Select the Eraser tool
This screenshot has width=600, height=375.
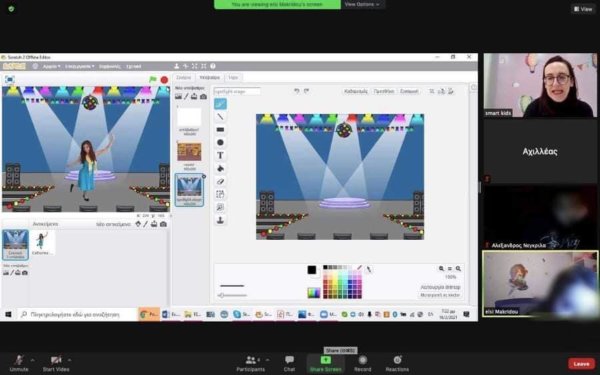pos(220,181)
